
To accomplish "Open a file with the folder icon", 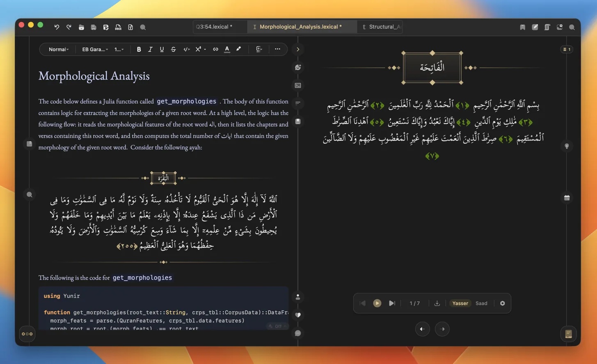I will click(x=81, y=27).
